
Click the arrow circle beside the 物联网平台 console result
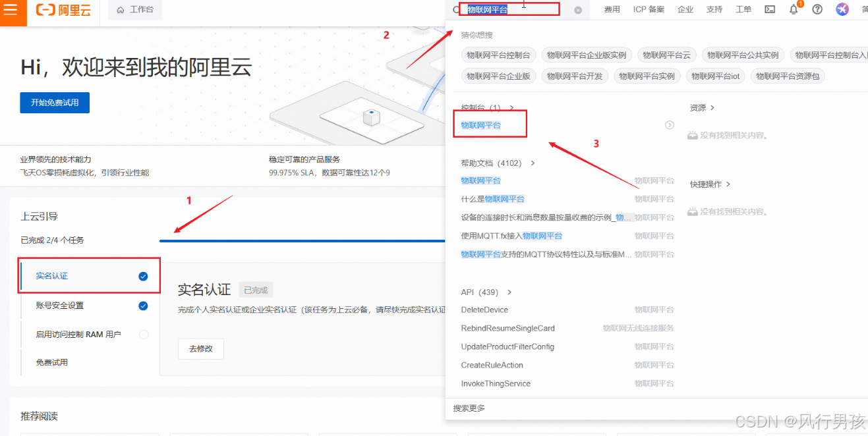coord(670,125)
